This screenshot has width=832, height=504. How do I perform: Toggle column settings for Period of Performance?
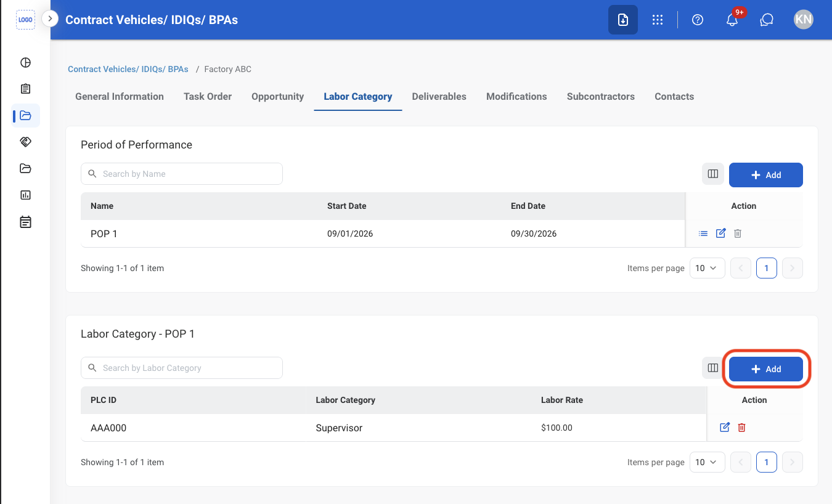pos(713,174)
